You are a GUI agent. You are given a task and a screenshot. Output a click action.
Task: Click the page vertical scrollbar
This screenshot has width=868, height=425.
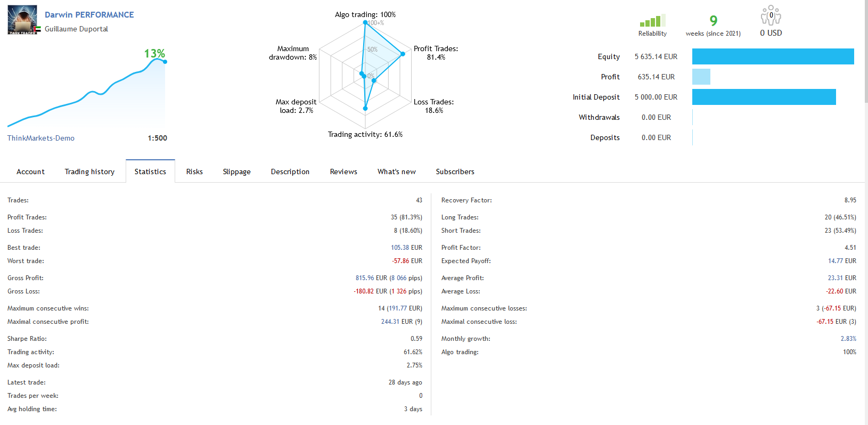(866, 53)
